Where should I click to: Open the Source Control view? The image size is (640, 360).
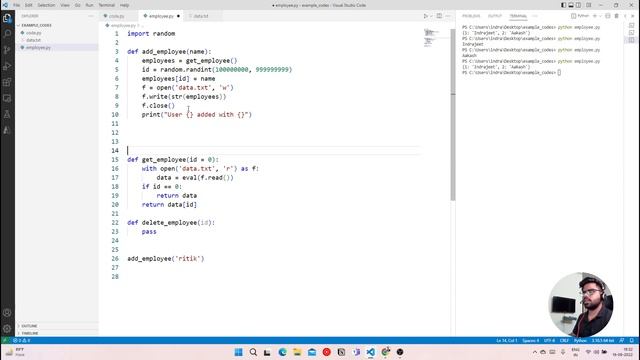[x=7, y=50]
